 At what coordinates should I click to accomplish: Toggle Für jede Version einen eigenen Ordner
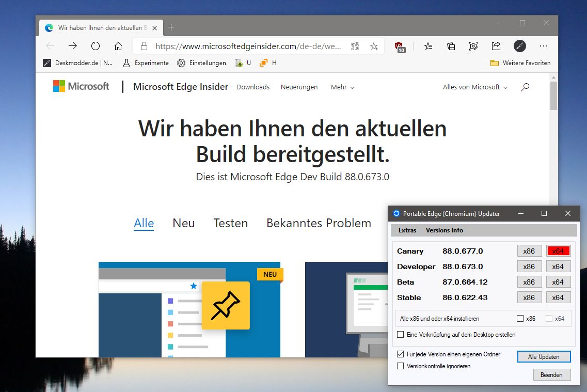click(x=400, y=354)
